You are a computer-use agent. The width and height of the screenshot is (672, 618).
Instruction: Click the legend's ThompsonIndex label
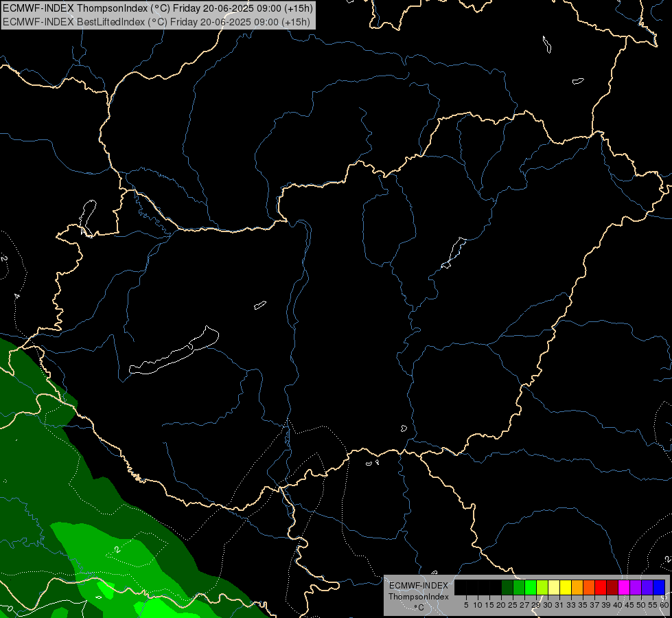pos(419,597)
